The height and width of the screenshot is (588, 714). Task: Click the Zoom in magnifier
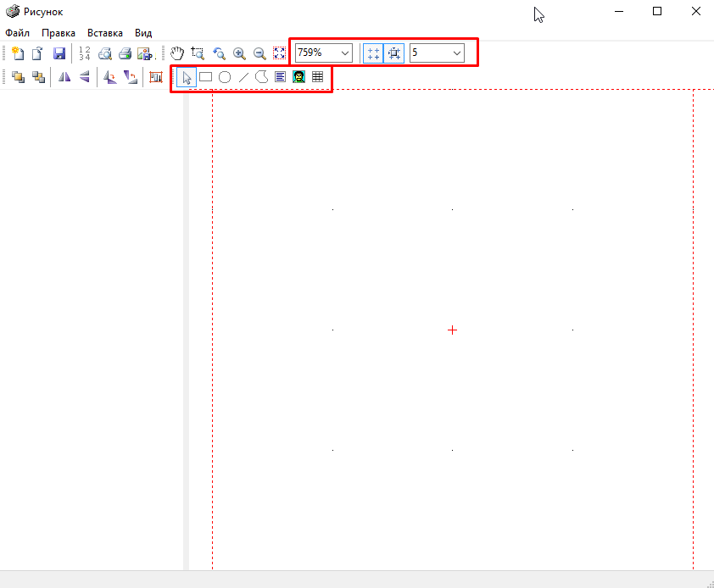pyautogui.click(x=239, y=53)
